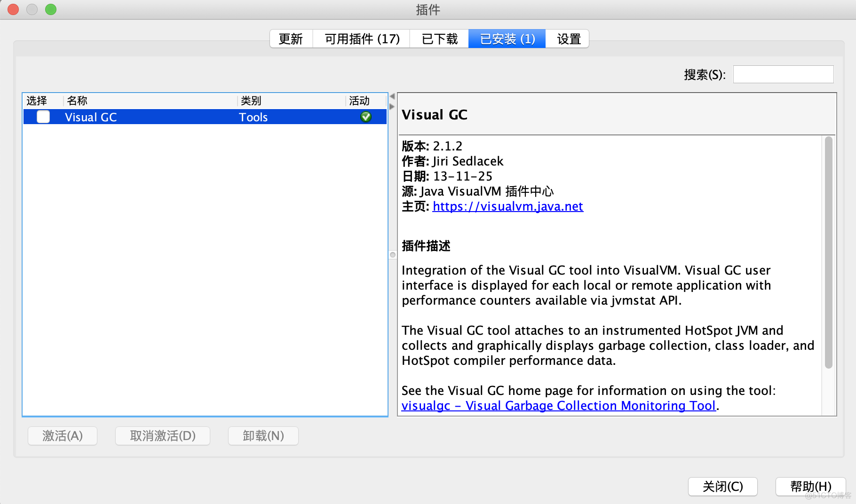
Task: Click the 关闭(C) close button
Action: (x=723, y=486)
